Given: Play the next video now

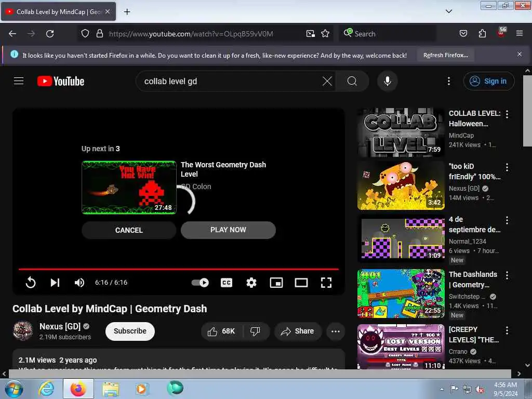Looking at the screenshot, I should (228, 230).
